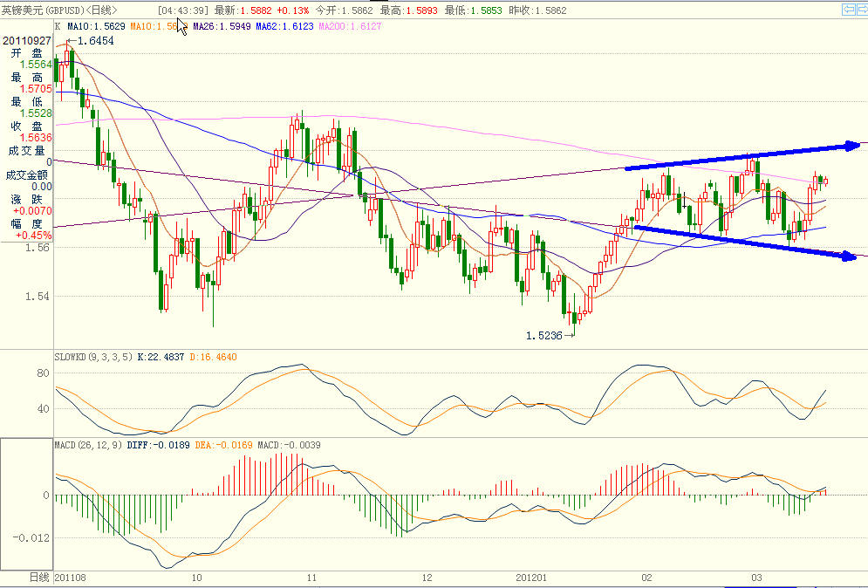Click the close value 1.5636
This screenshot has height=588, width=868.
click(36, 137)
